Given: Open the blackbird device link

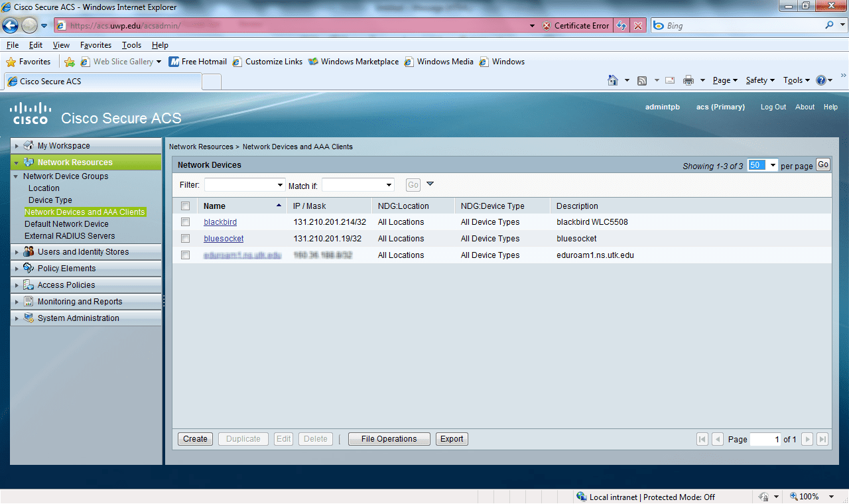Looking at the screenshot, I should pos(220,222).
